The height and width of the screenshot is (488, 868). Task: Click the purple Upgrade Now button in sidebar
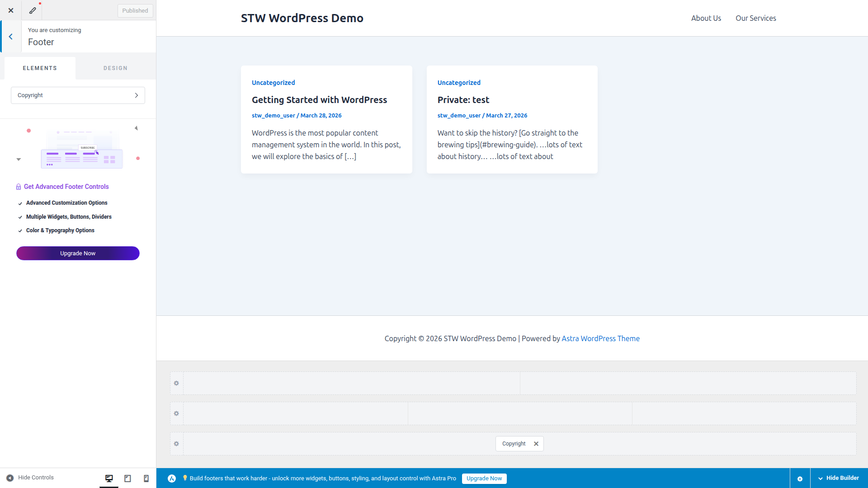coord(78,253)
